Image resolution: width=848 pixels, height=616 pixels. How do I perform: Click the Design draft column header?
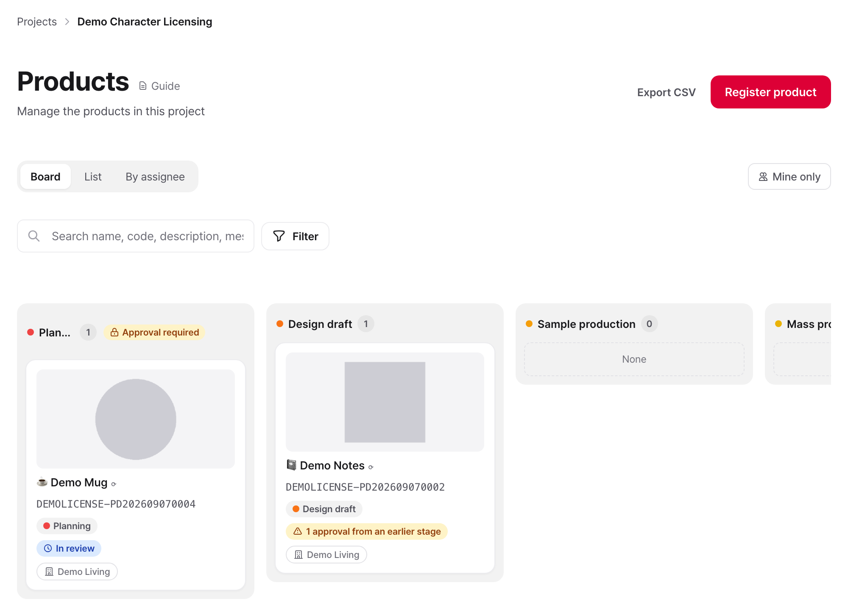tap(320, 324)
